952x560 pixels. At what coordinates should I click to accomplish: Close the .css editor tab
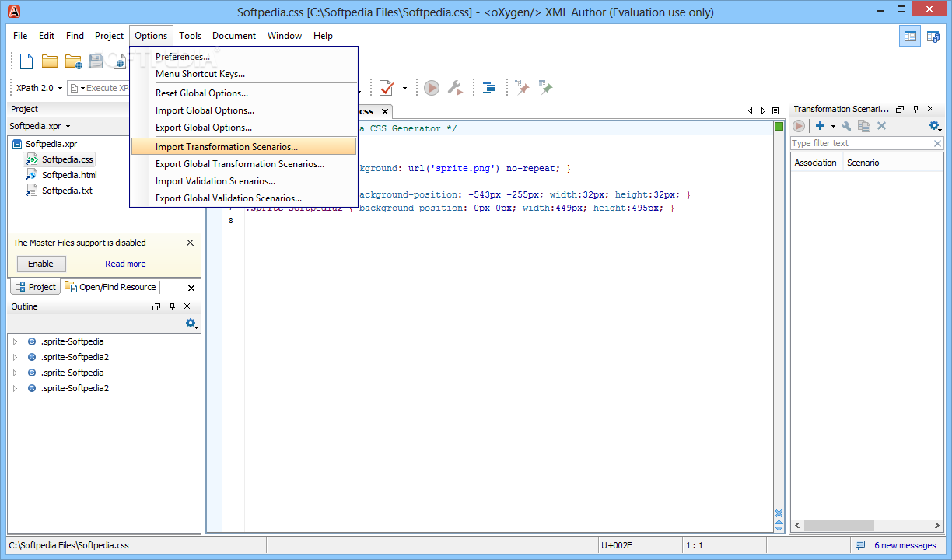click(383, 112)
